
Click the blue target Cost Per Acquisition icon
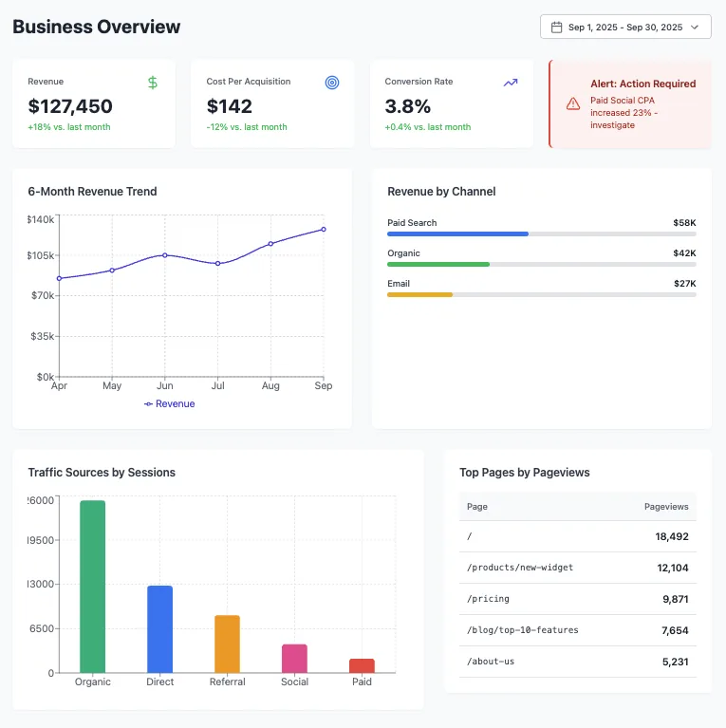click(332, 83)
